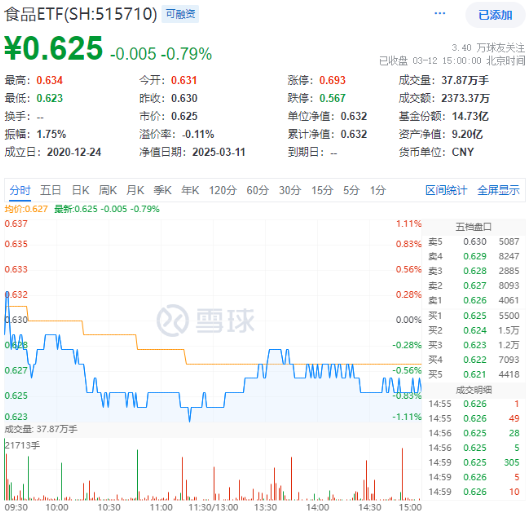Click the 14:30 time axis label
Viewport: 528px width, 517px height.
(369, 508)
